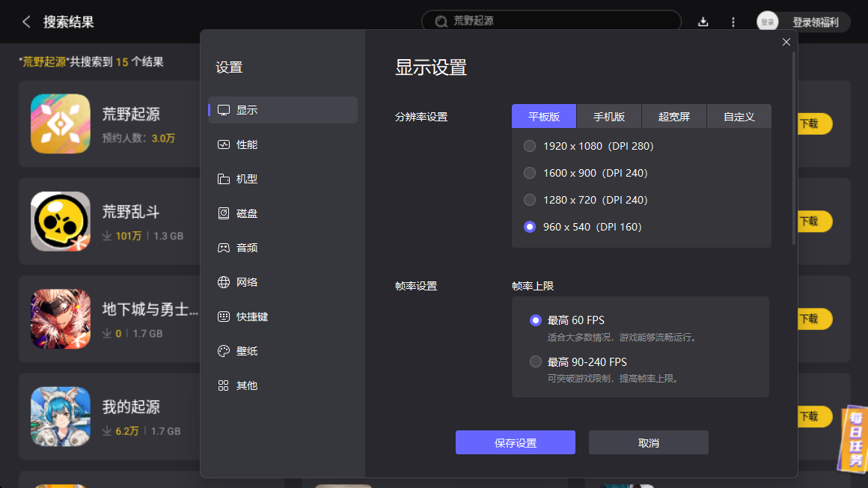Image resolution: width=868 pixels, height=488 pixels.
Task: Click the 取消 button
Action: click(648, 442)
